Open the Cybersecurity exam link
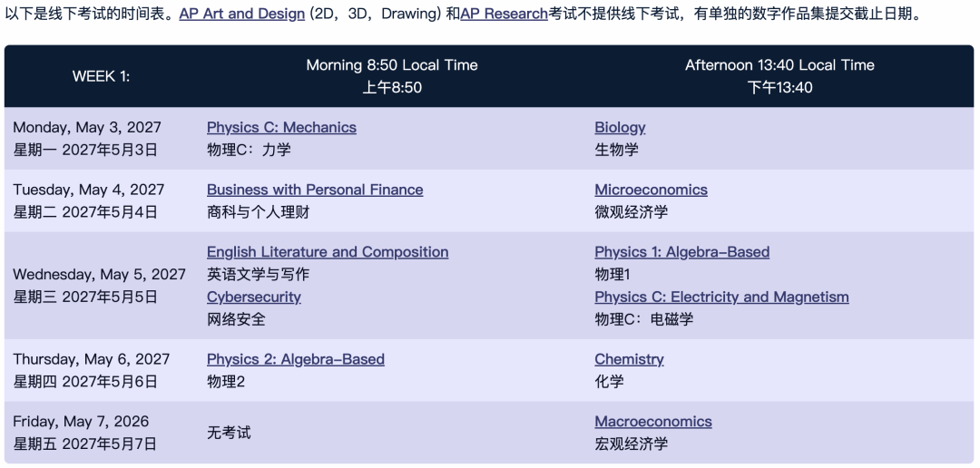 (x=254, y=297)
